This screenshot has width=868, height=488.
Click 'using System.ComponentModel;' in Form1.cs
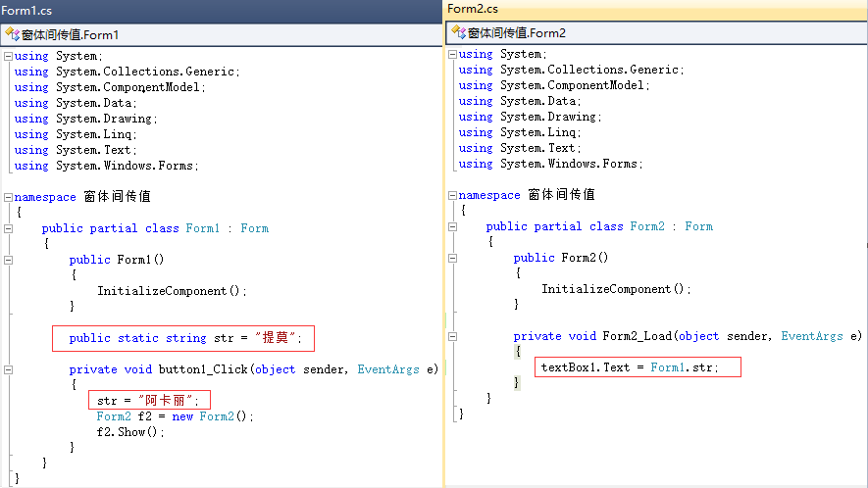point(110,87)
